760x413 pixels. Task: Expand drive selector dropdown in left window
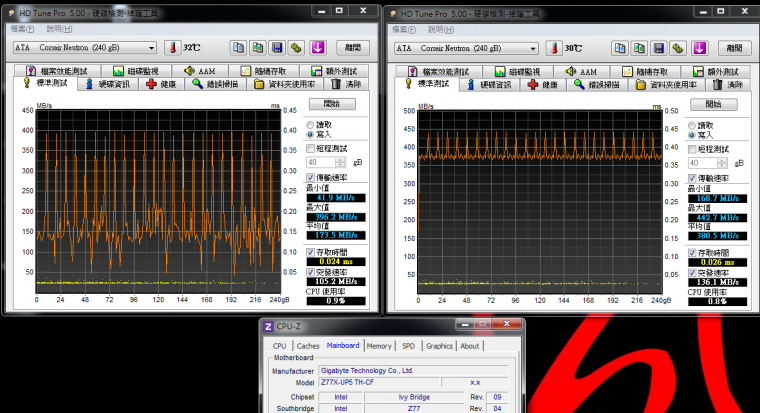[x=152, y=47]
